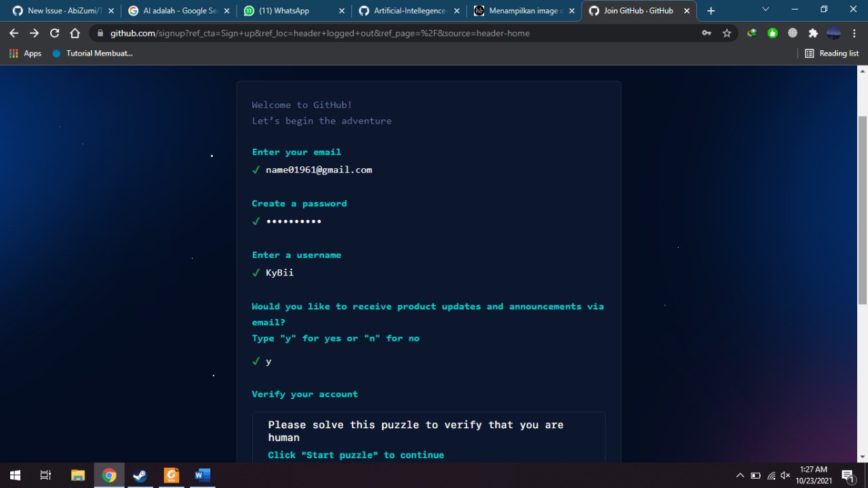Open the tab search dropdown arrow
The image size is (868, 488).
[x=766, y=10]
